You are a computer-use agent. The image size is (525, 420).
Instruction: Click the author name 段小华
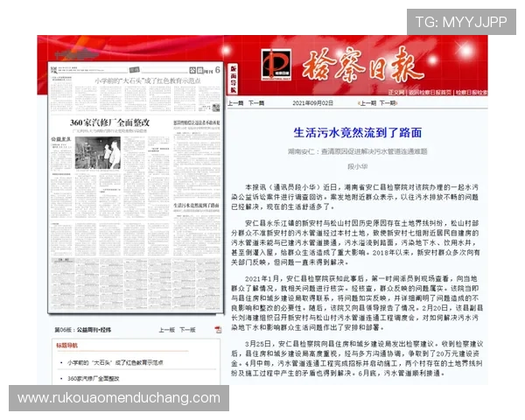(x=358, y=166)
